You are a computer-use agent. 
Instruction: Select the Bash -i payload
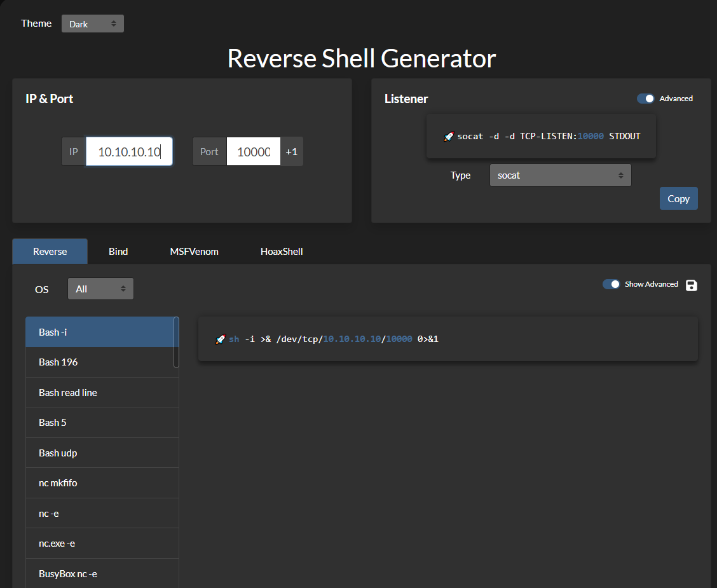point(100,332)
